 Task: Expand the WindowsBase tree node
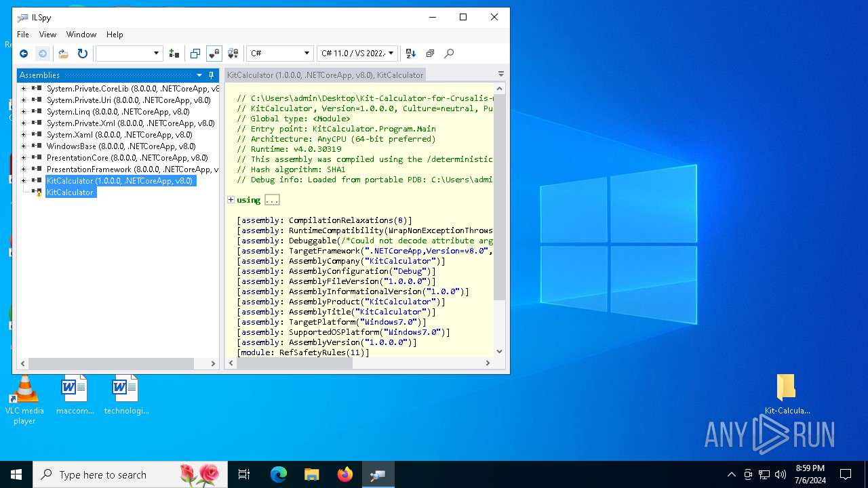coord(24,146)
